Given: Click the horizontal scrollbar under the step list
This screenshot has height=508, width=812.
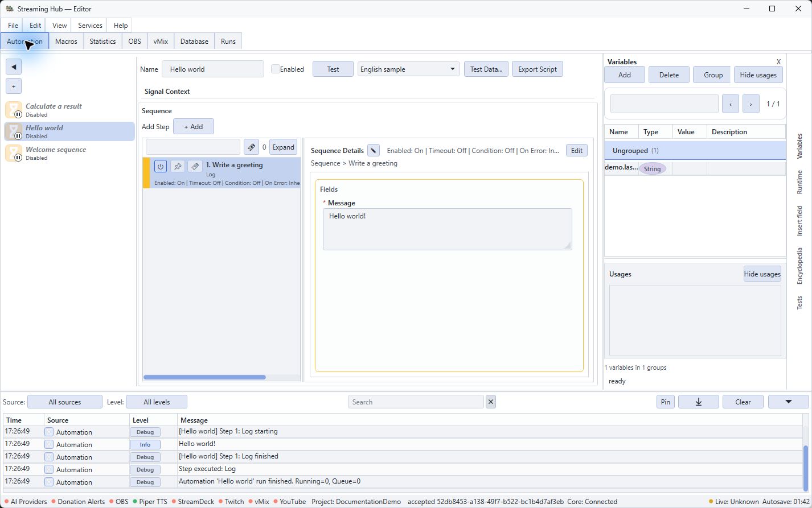Looking at the screenshot, I should (x=204, y=377).
